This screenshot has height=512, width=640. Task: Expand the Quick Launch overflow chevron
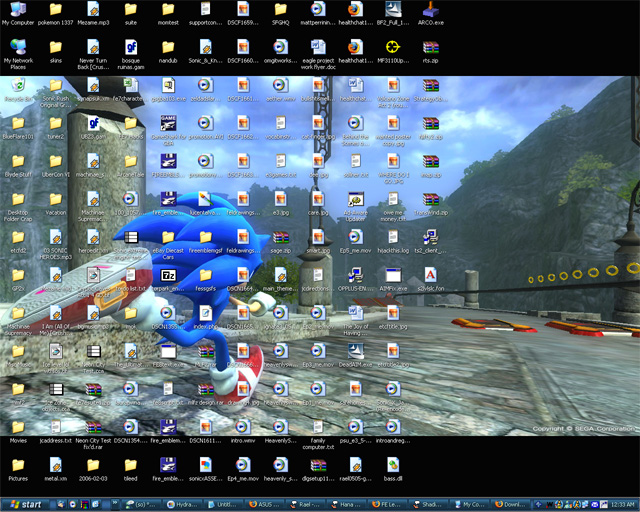tap(115, 504)
